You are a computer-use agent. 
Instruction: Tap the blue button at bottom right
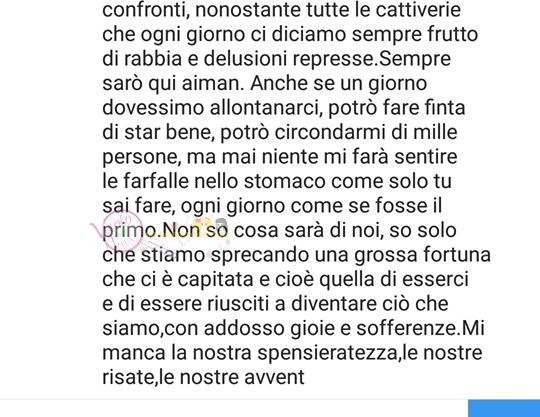[x=504, y=408]
